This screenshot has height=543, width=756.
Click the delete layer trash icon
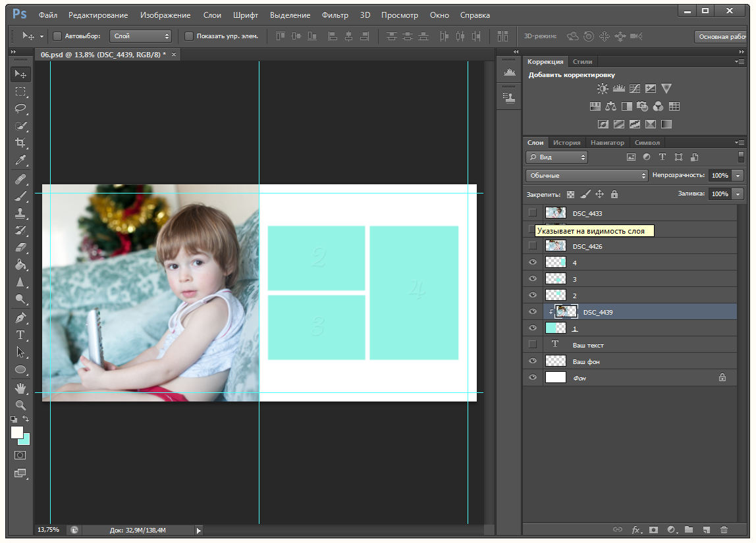(724, 529)
